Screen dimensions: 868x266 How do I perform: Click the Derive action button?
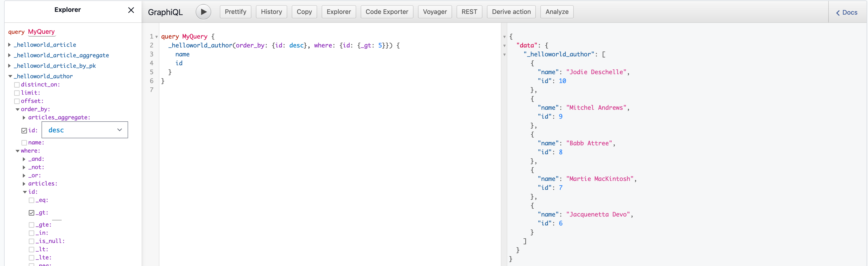point(511,12)
